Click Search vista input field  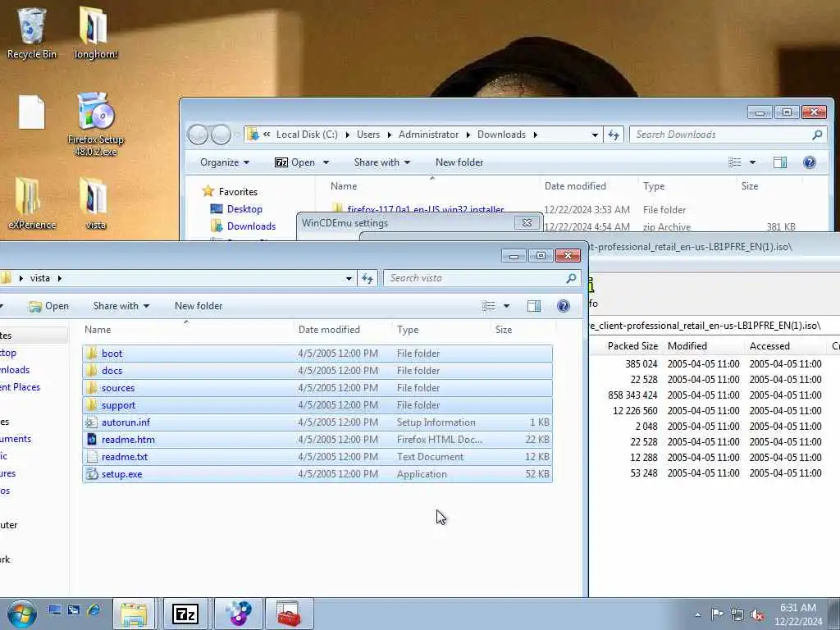point(475,278)
